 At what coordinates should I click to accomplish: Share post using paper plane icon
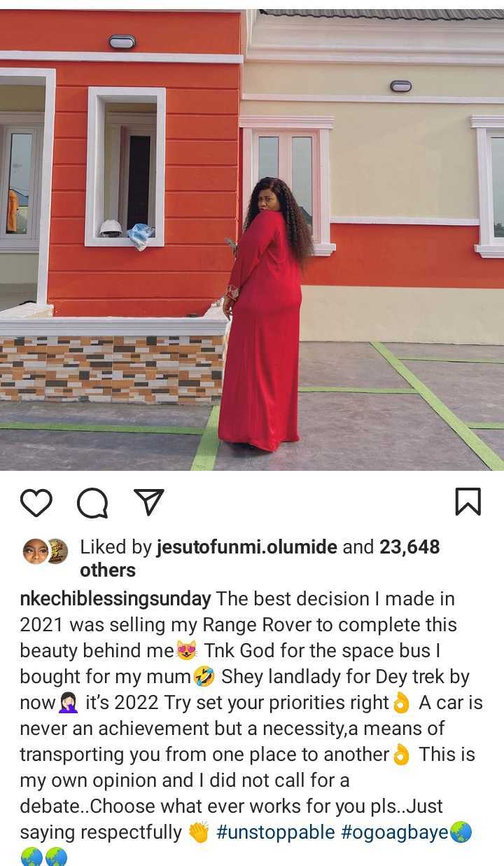(148, 502)
